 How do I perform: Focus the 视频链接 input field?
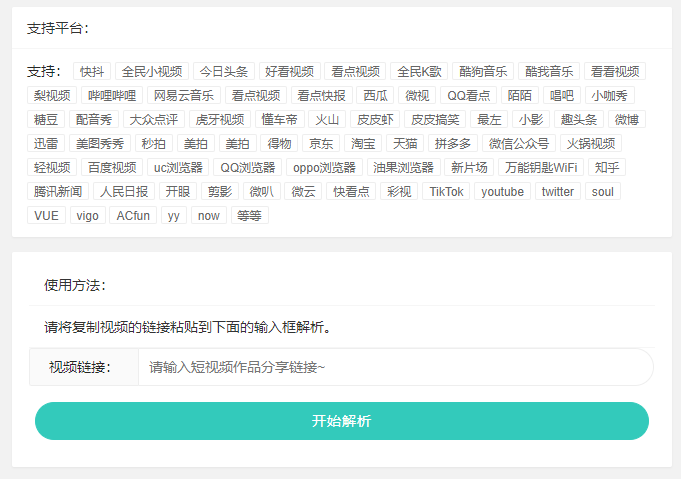pyautogui.click(x=396, y=367)
